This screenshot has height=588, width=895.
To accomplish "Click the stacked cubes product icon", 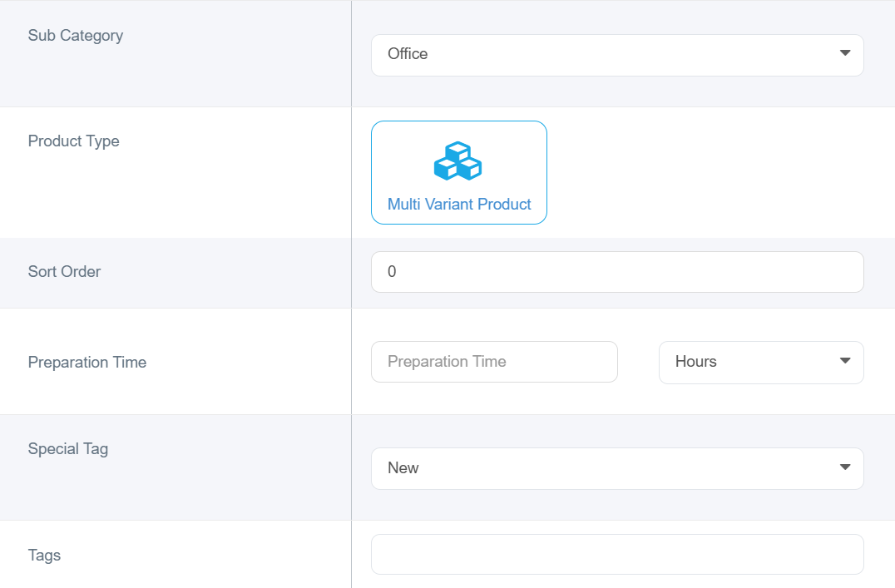I will pyautogui.click(x=457, y=161).
